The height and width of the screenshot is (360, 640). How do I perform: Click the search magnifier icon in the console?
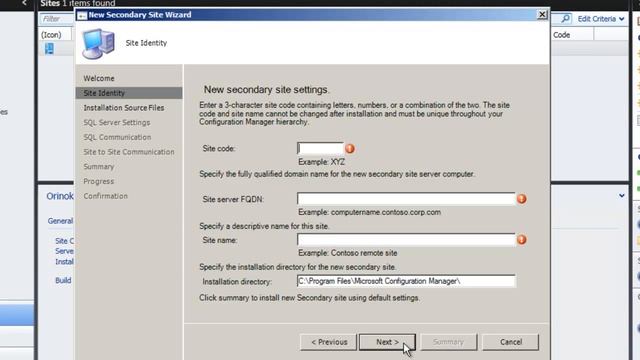(x=565, y=19)
